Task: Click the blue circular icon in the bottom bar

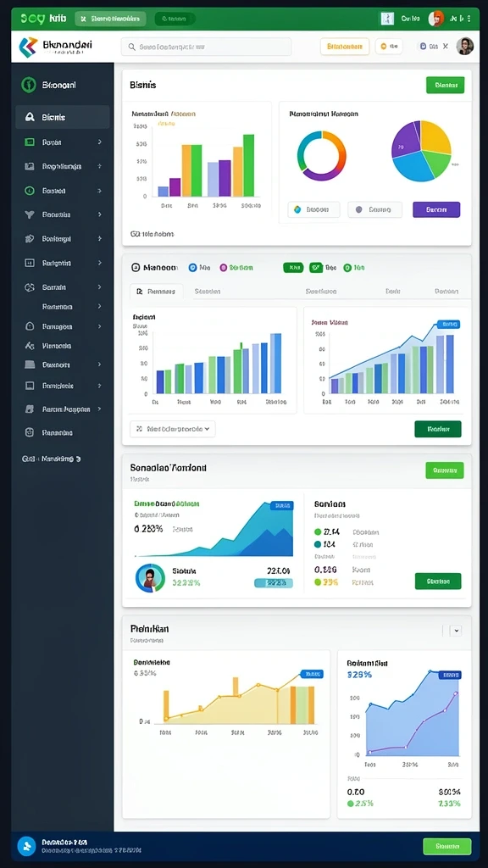Action: pos(26,846)
